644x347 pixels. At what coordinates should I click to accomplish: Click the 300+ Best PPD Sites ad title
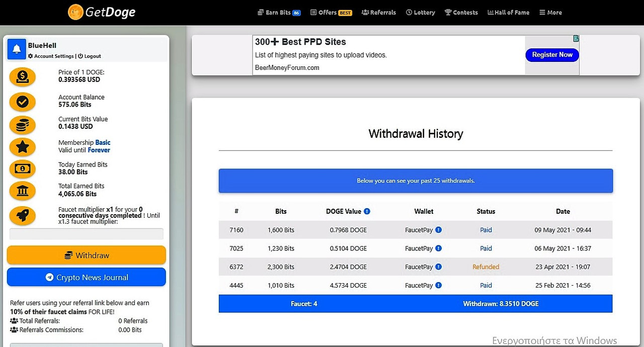(300, 42)
